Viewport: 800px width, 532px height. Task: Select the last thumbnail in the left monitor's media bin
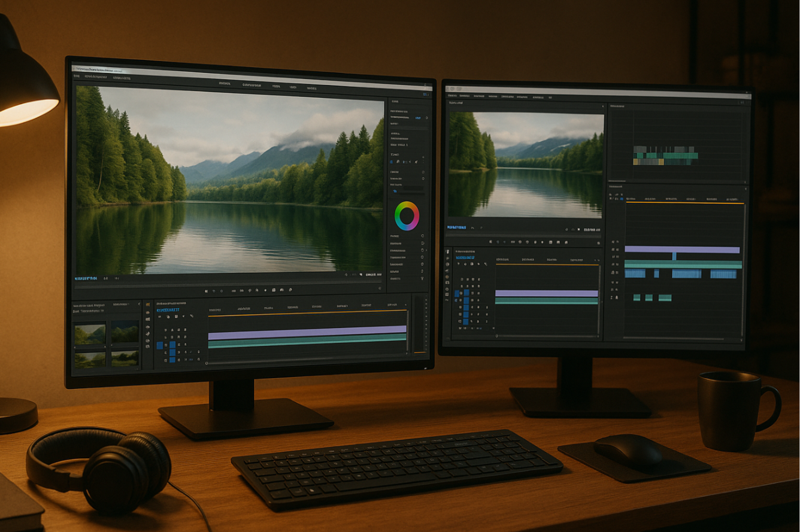pos(125,358)
